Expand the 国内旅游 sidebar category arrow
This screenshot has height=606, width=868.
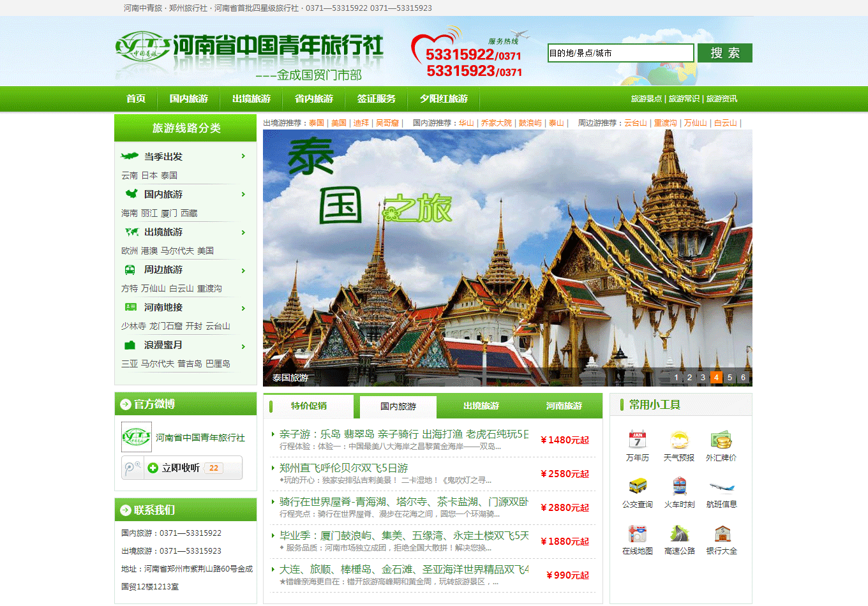pos(243,194)
